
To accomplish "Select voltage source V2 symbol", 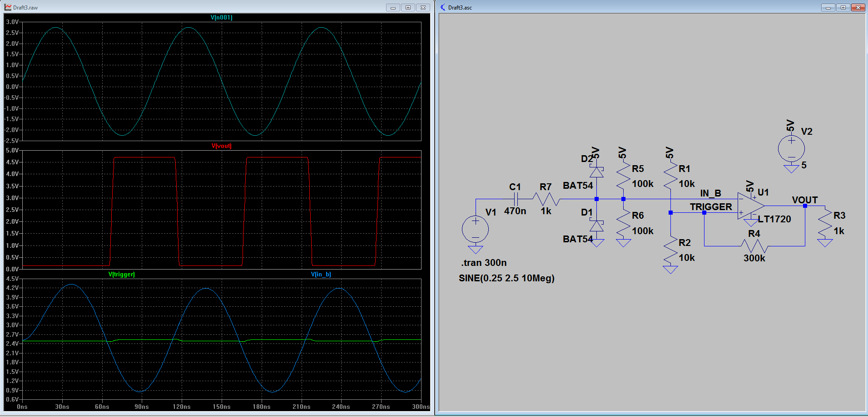I will pos(791,148).
